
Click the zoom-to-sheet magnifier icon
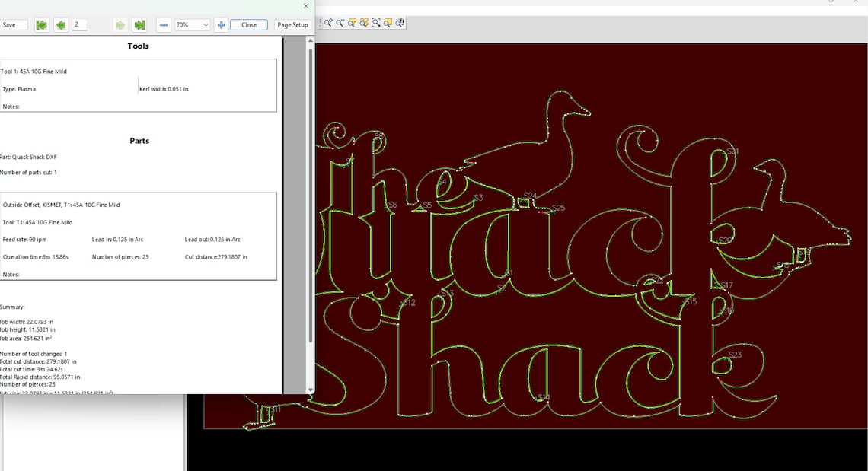(388, 23)
